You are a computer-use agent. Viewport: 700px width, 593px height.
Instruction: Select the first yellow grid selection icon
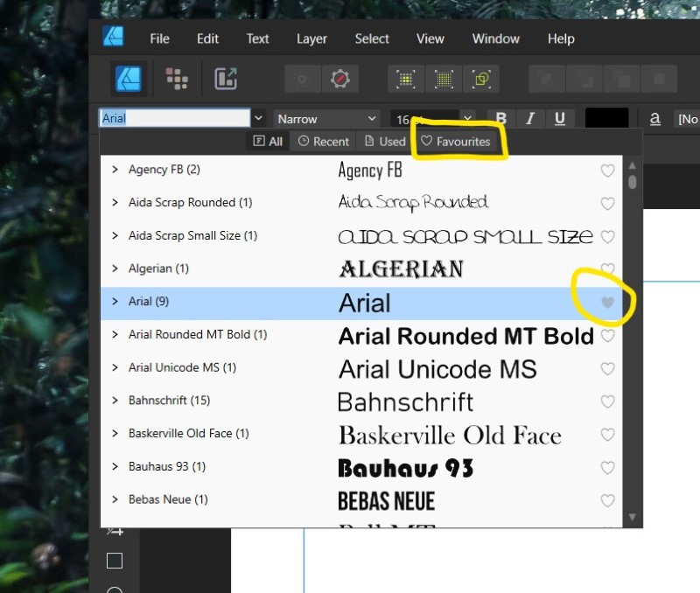point(406,80)
